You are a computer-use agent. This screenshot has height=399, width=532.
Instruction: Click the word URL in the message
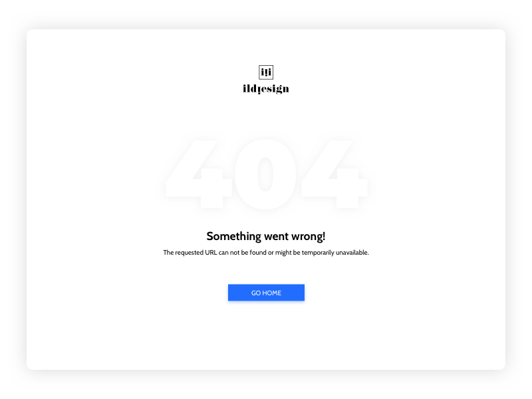coord(211,253)
